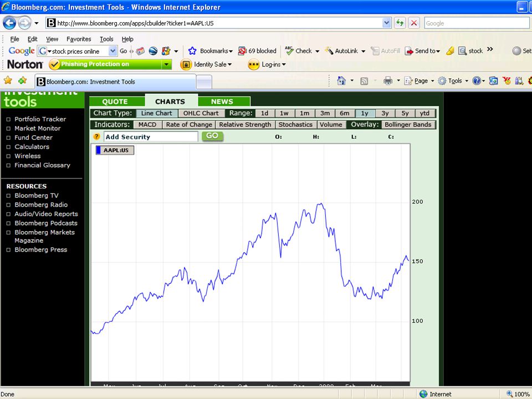Switch to the QUOTE tab
Image resolution: width=532 pixels, height=399 pixels.
coord(115,101)
